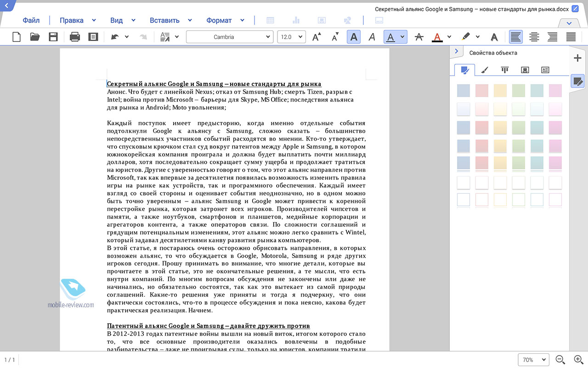Open the font size 12.0 dropdown
Screen dimensions: 588x368
pos(292,37)
